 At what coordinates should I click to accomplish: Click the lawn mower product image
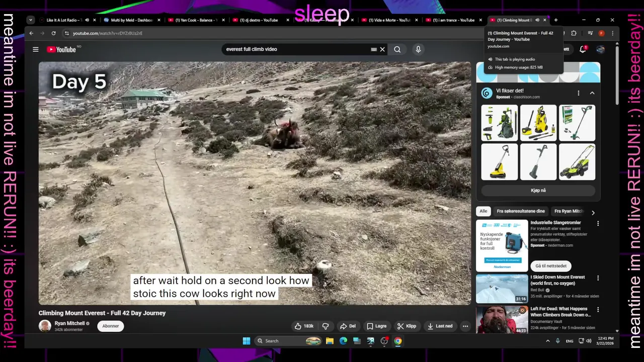pos(577,162)
